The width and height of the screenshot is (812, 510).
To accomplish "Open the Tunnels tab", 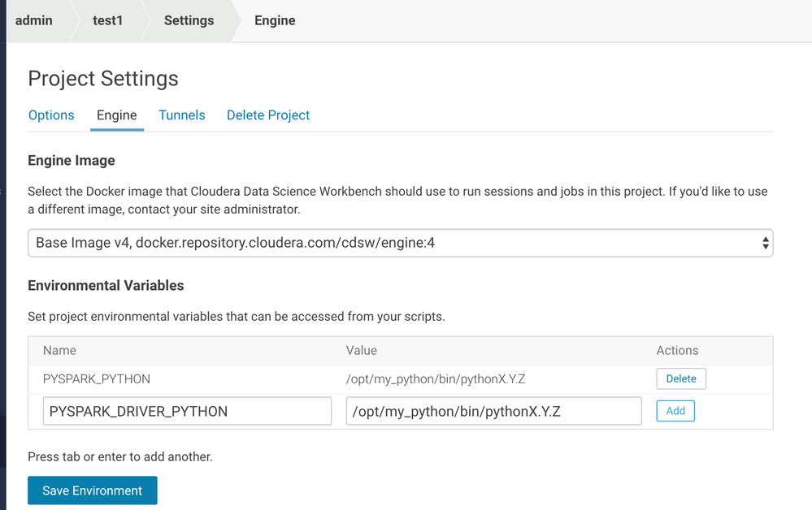I will point(182,115).
